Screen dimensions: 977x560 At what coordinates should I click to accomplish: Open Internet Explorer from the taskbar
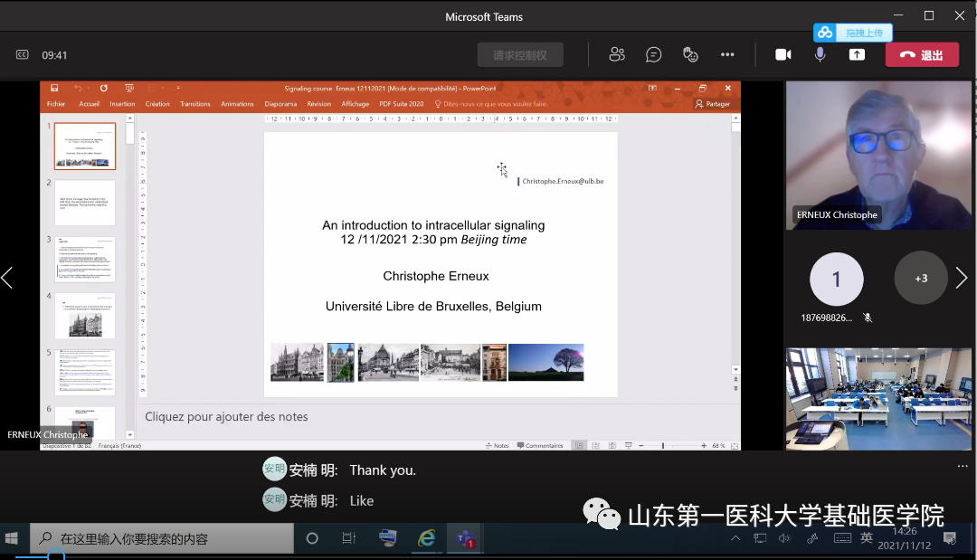pyautogui.click(x=427, y=538)
